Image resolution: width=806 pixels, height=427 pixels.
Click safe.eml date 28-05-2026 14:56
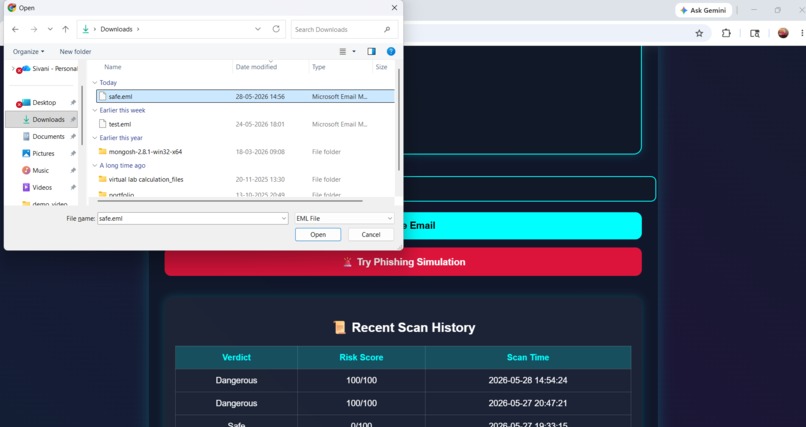[260, 97]
